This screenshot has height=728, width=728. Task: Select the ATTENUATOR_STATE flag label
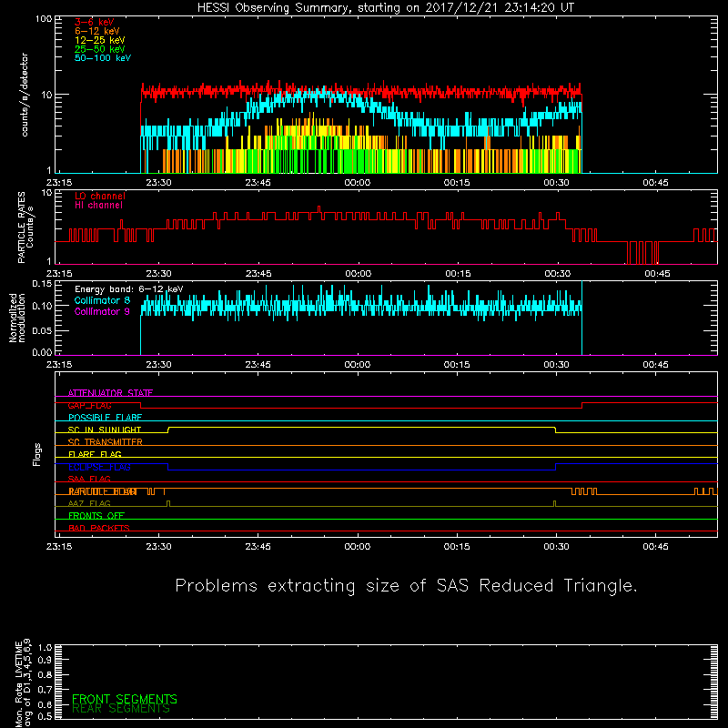[x=110, y=393]
